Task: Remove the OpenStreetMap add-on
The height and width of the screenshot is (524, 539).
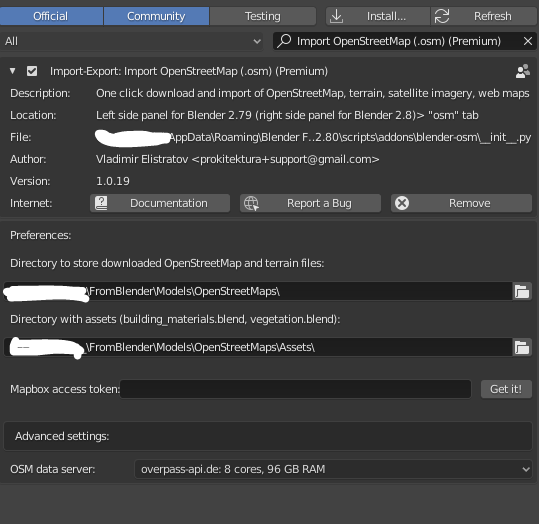Action: click(x=461, y=203)
